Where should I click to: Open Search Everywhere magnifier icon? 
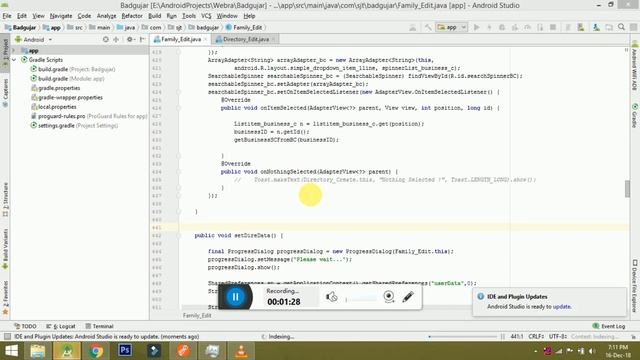(621, 27)
